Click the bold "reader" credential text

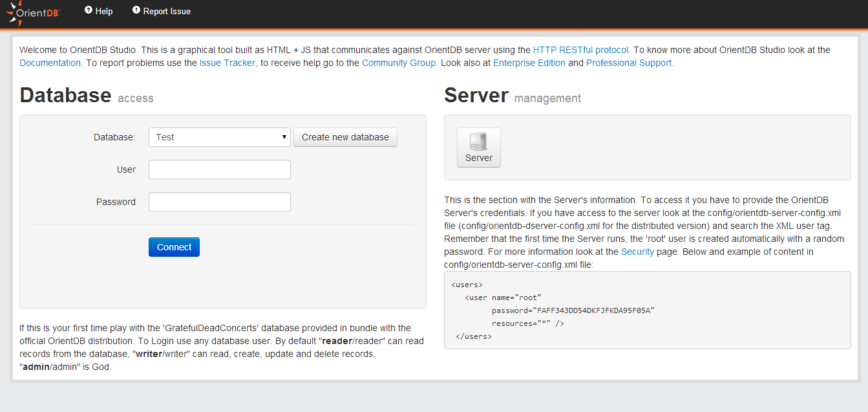pos(337,341)
